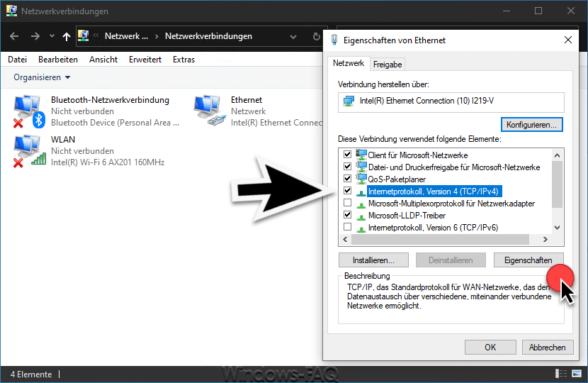This screenshot has width=588, height=383.
Task: Toggle QoS-Paketplaner checkbox
Action: coord(347,178)
